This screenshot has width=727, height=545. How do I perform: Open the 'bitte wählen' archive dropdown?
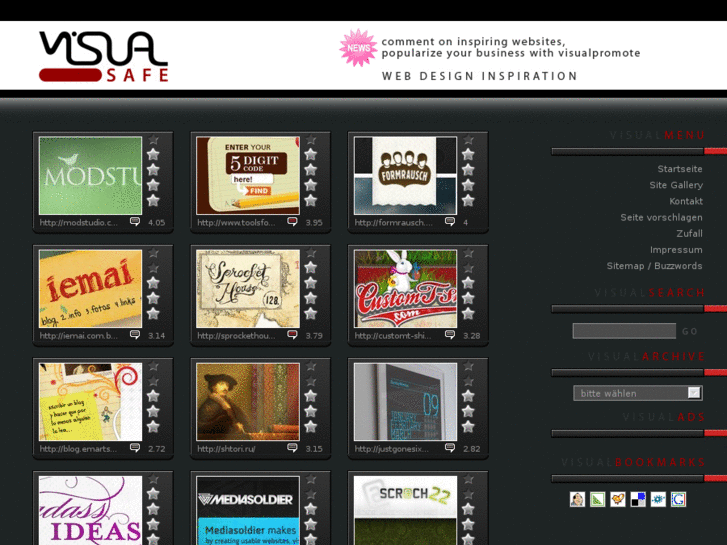638,393
